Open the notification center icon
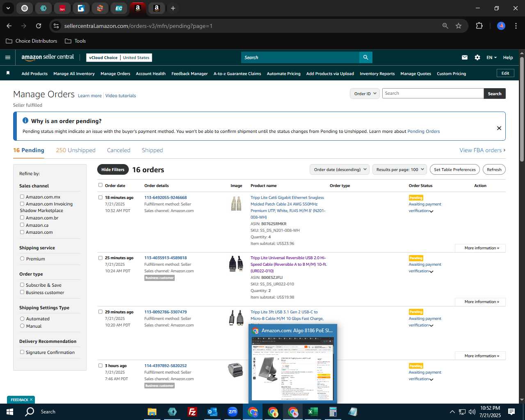525x420 pixels. coord(511,412)
